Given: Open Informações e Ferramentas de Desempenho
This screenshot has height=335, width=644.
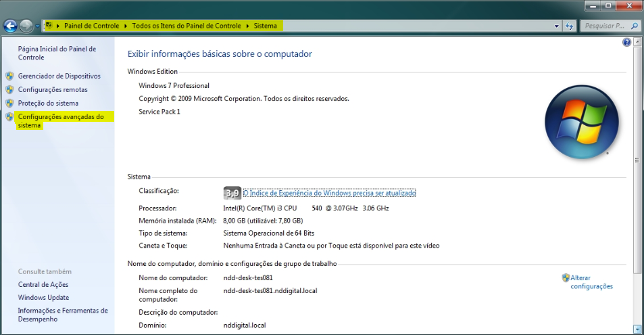Looking at the screenshot, I should (63, 315).
